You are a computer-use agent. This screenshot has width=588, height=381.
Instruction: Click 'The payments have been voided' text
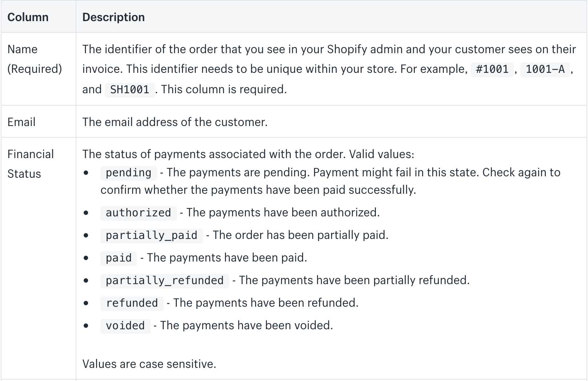(x=246, y=325)
